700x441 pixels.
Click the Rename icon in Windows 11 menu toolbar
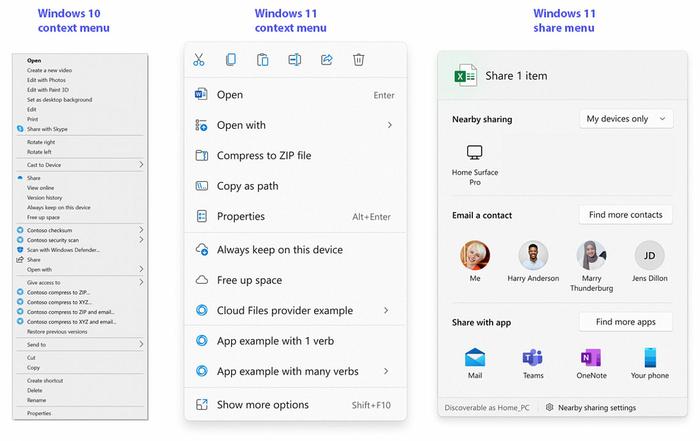tap(295, 59)
